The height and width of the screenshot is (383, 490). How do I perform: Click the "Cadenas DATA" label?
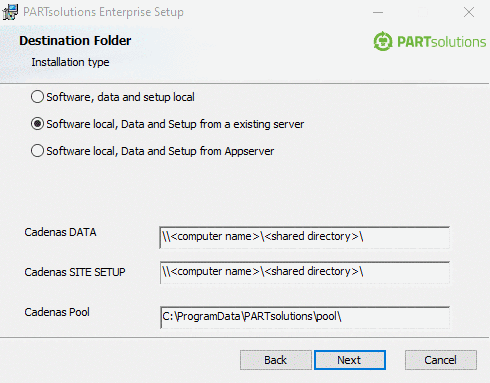click(x=60, y=232)
